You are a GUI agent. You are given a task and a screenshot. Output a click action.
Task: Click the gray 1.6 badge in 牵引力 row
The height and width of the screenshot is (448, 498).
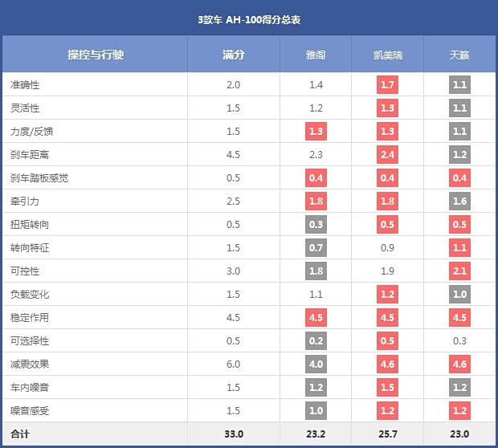pyautogui.click(x=459, y=201)
